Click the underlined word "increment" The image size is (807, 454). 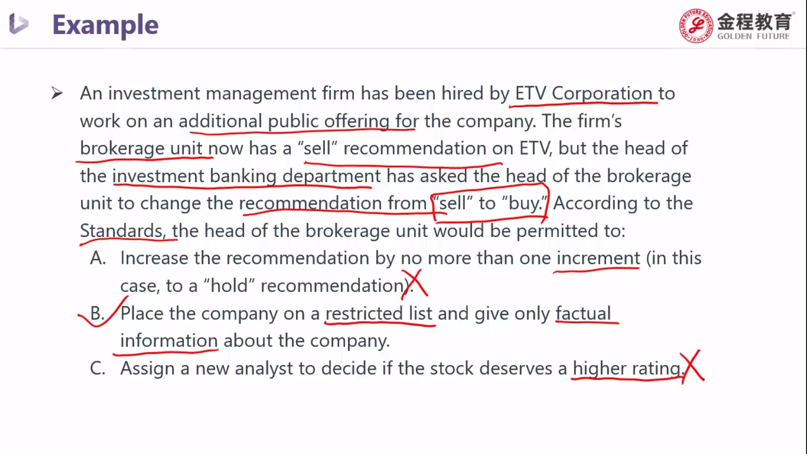(x=598, y=258)
